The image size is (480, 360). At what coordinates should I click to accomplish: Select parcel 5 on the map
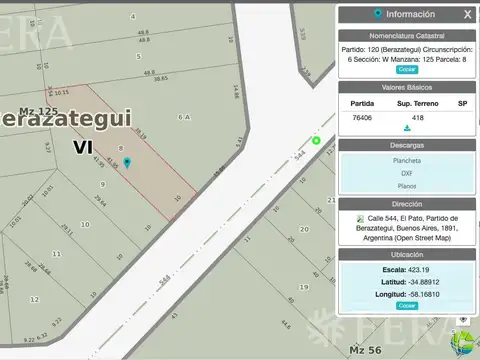(139, 56)
